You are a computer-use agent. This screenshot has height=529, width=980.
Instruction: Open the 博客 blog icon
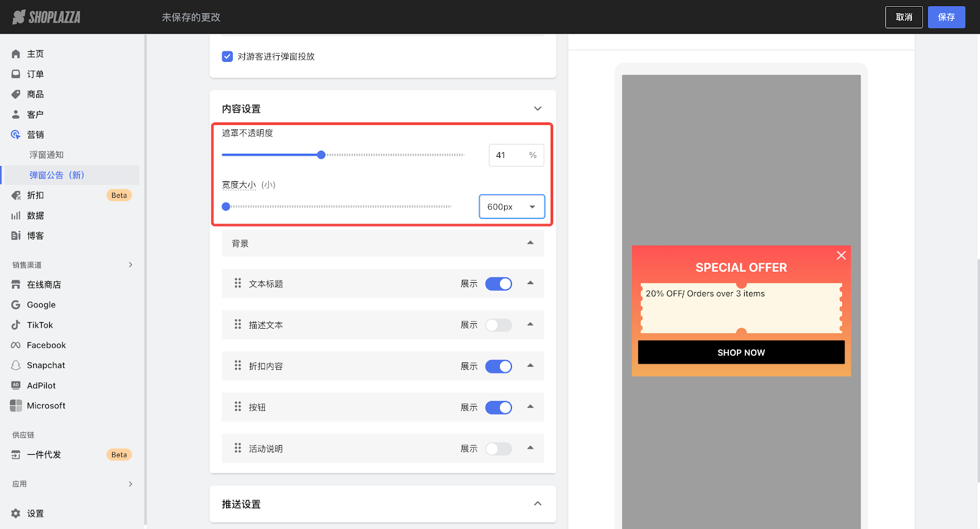pos(16,236)
